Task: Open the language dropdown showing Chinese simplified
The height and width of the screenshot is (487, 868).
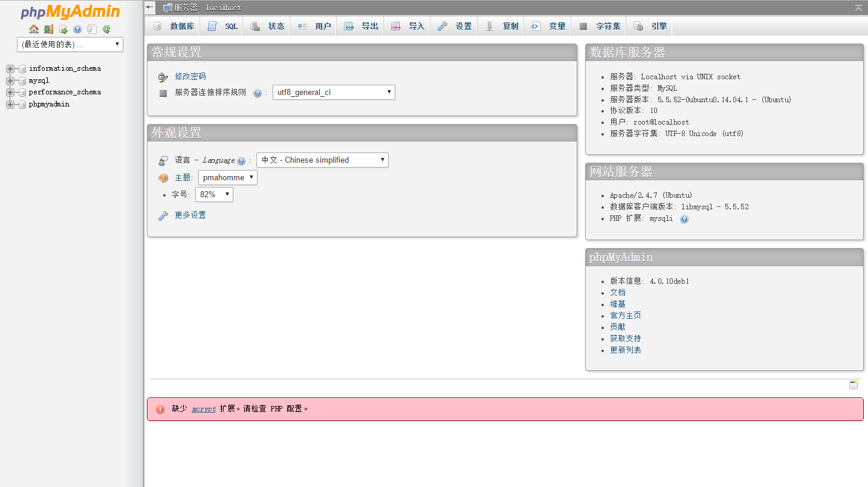Action: (322, 160)
